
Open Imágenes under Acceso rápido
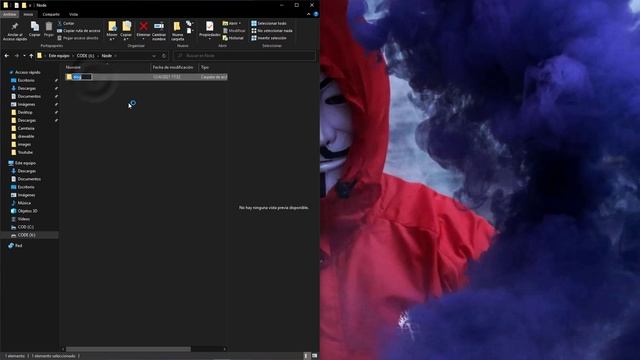(26, 104)
